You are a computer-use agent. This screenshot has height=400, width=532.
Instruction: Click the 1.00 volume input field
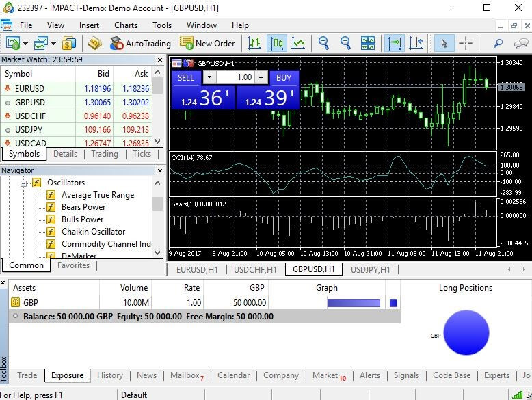[x=235, y=77]
